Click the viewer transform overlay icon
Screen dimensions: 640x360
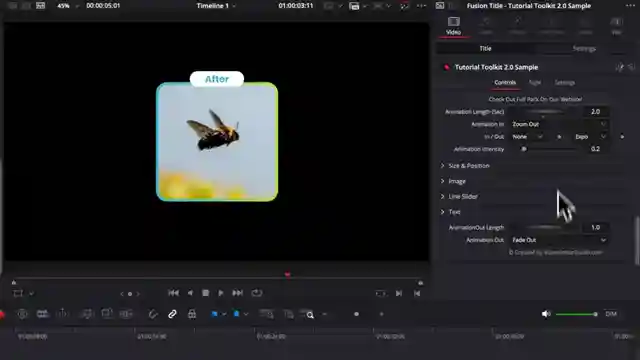[x=18, y=293]
